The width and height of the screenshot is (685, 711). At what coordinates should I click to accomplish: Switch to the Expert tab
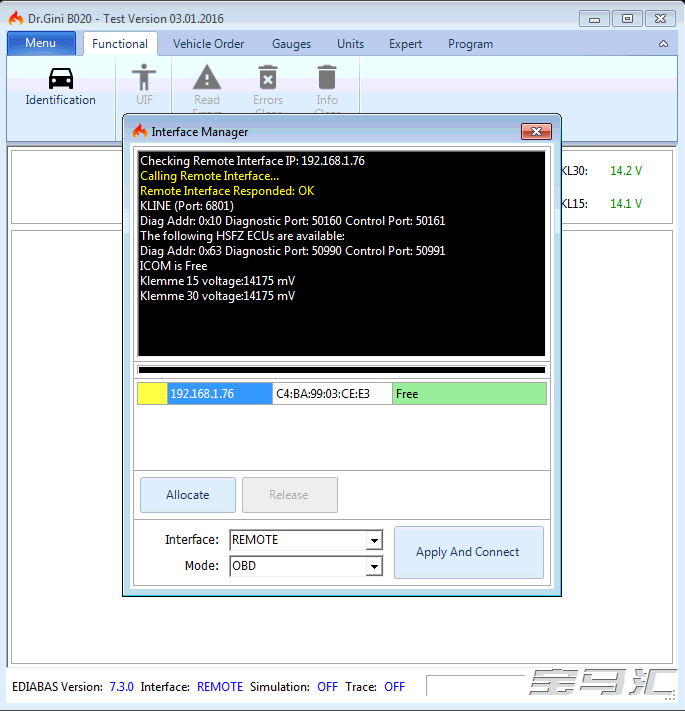pos(405,44)
